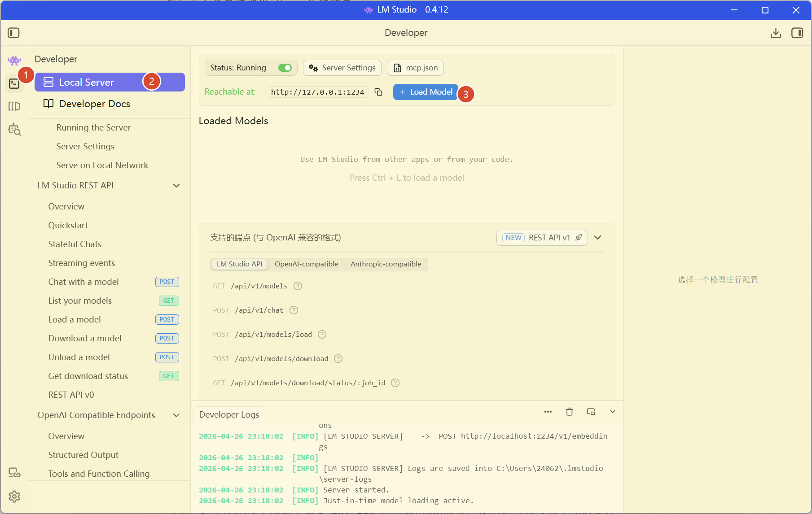Open the Quickstart doc page
812x514 pixels.
click(68, 226)
